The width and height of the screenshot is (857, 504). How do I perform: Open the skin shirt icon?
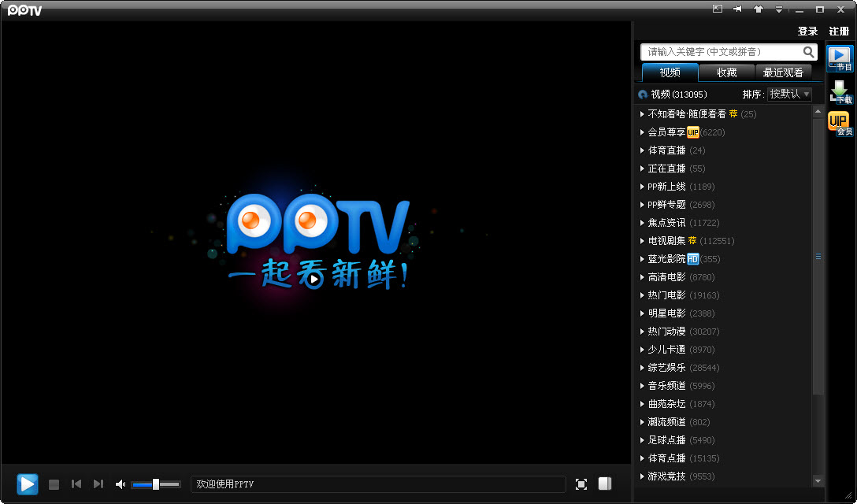coord(758,9)
